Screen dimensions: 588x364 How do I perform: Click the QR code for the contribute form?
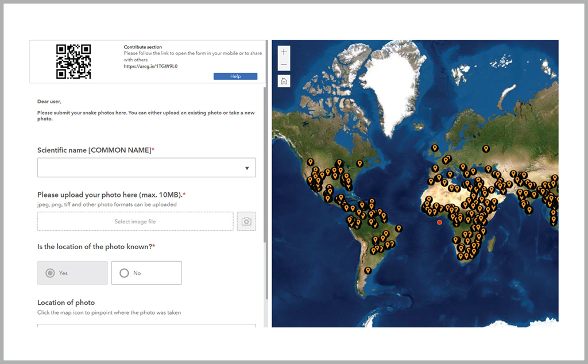pos(74,61)
